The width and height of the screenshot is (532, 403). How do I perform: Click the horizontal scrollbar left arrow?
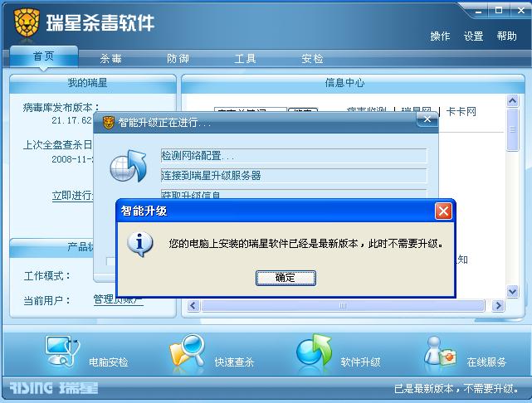[193, 306]
